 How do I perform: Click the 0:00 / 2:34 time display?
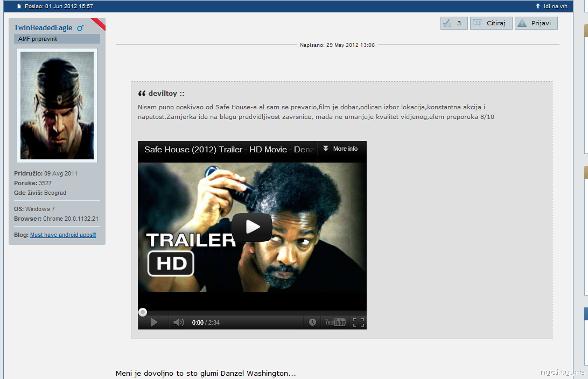[x=206, y=322]
